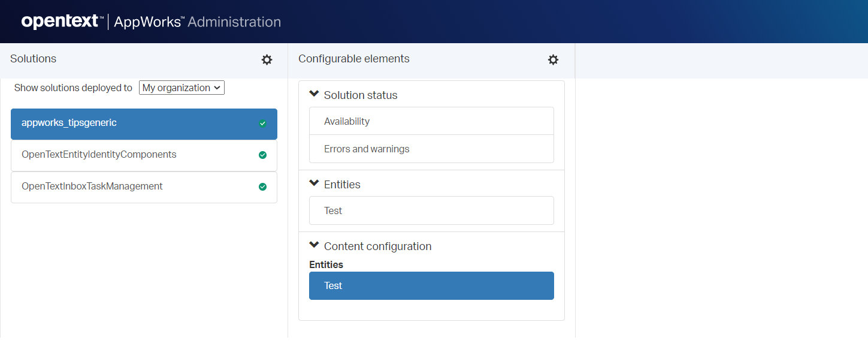Click the OpenText logo in header
The image size is (868, 349).
click(59, 22)
